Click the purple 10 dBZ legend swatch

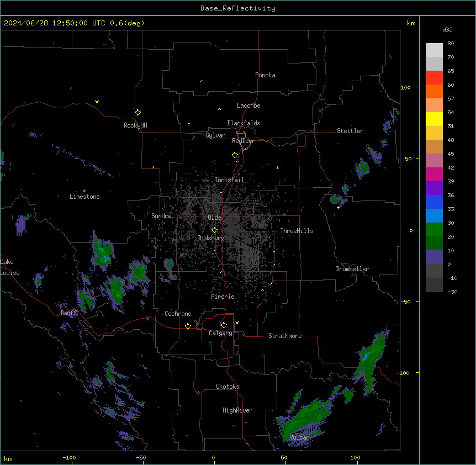[x=434, y=257]
